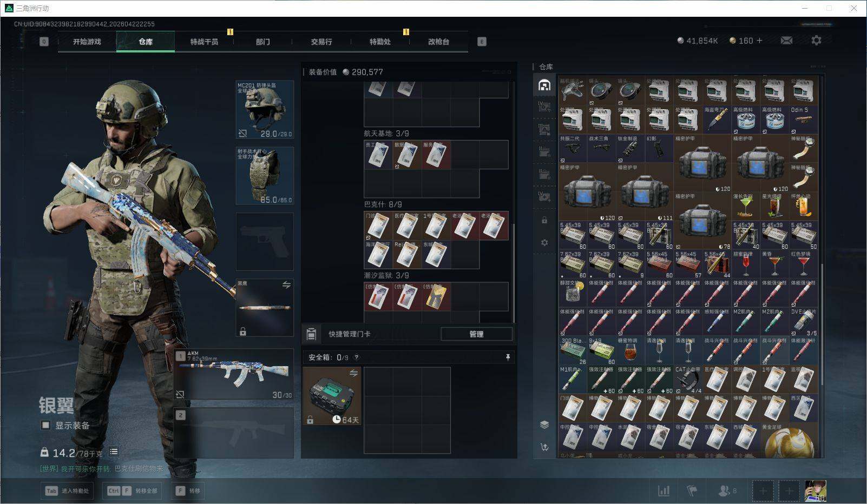Toggle the safe box pin icon
The width and height of the screenshot is (867, 504).
pyautogui.click(x=508, y=357)
